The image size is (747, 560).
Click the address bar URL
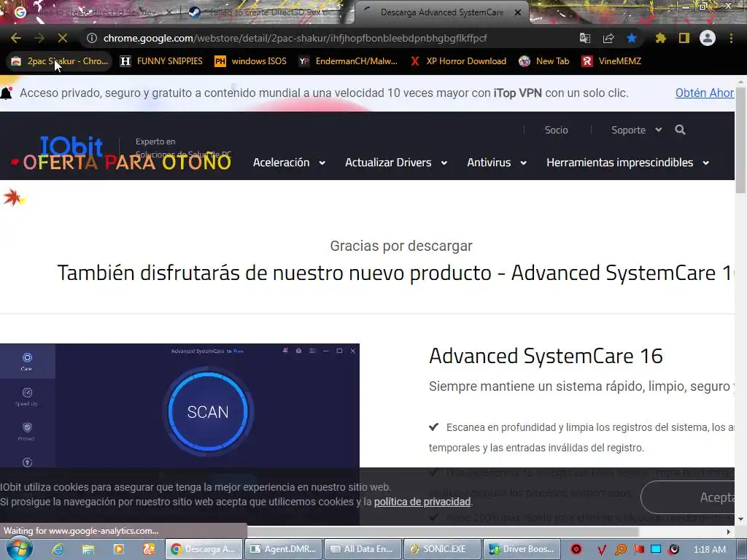point(295,38)
